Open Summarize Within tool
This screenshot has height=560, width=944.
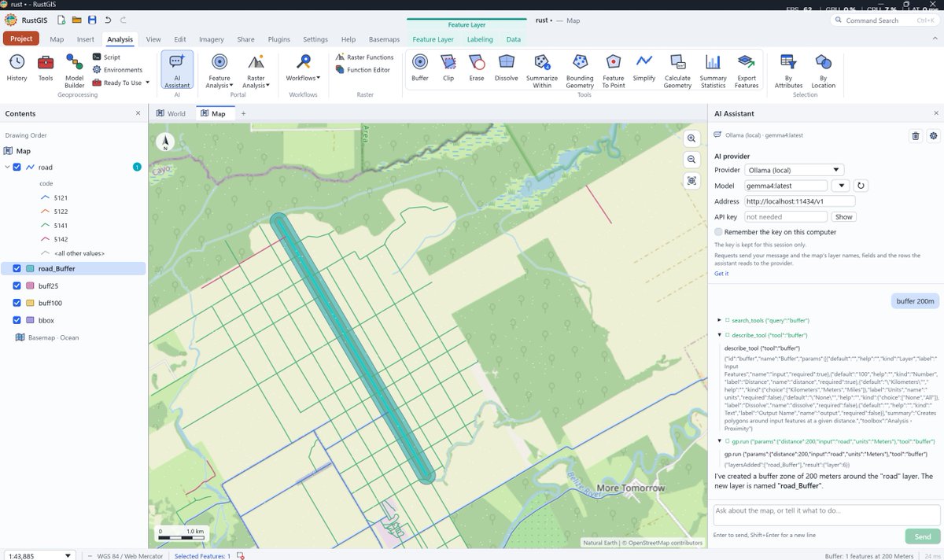click(x=542, y=71)
